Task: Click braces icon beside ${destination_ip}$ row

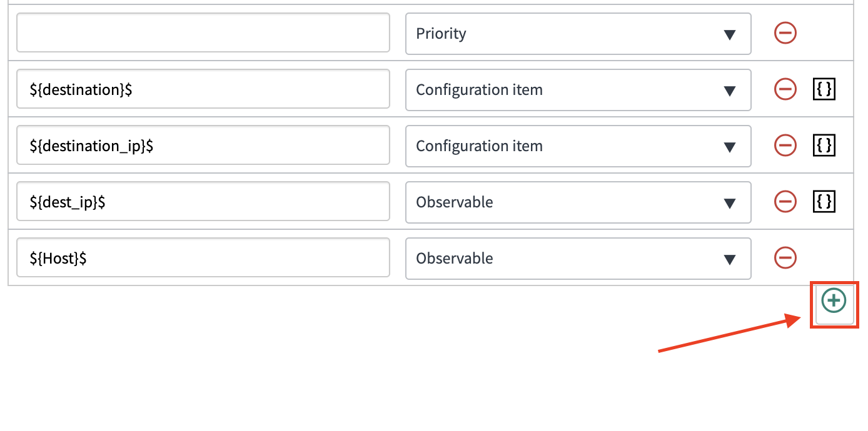Action: pyautogui.click(x=824, y=146)
